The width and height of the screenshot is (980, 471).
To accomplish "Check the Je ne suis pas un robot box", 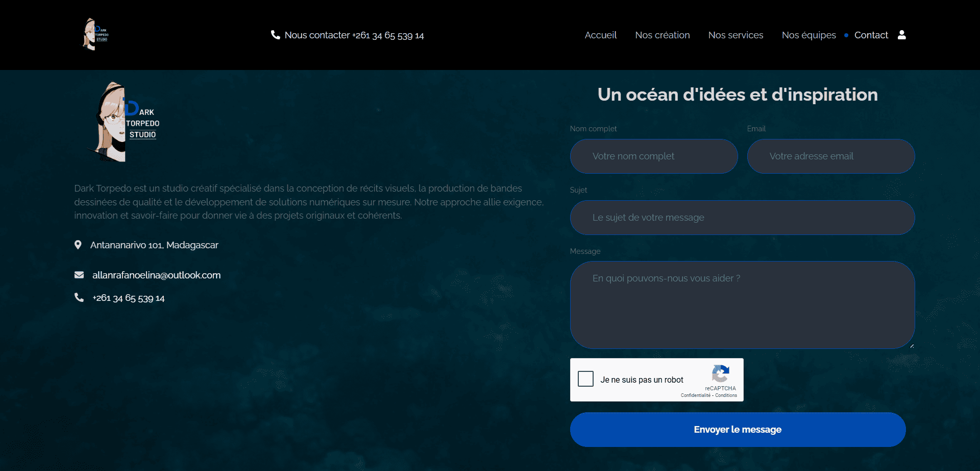I will tap(585, 379).
